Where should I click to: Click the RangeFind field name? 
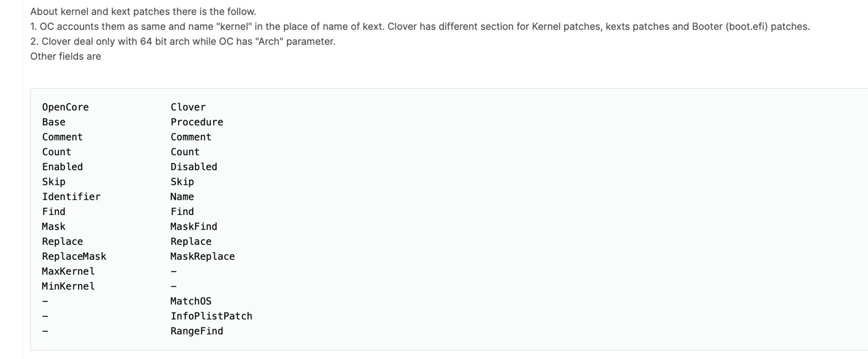click(x=197, y=331)
